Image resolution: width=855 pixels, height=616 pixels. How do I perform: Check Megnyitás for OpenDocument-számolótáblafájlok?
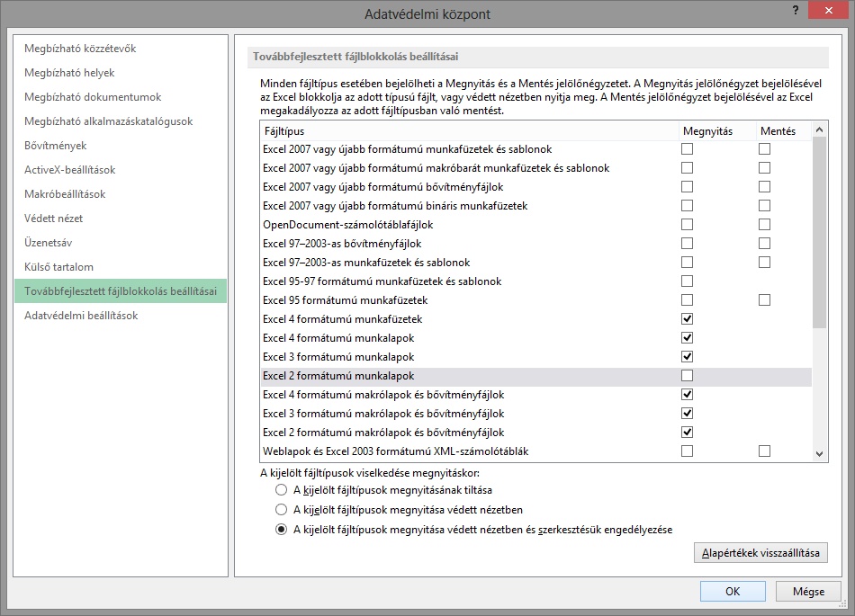pyautogui.click(x=687, y=225)
